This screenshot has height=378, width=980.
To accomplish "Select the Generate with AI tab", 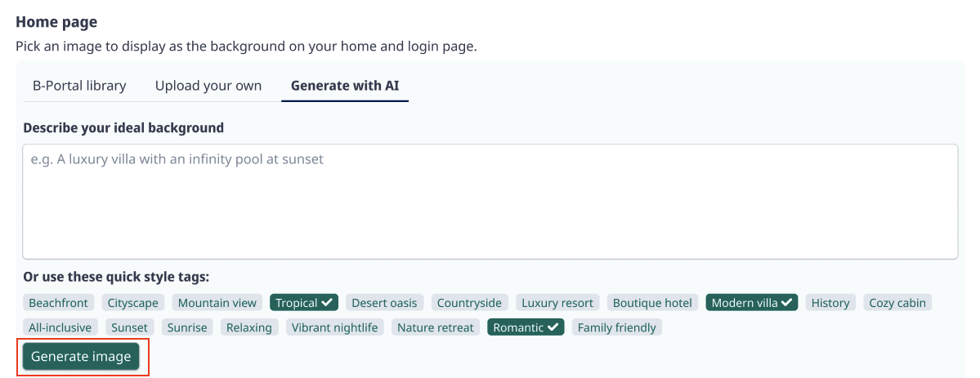I will (344, 86).
